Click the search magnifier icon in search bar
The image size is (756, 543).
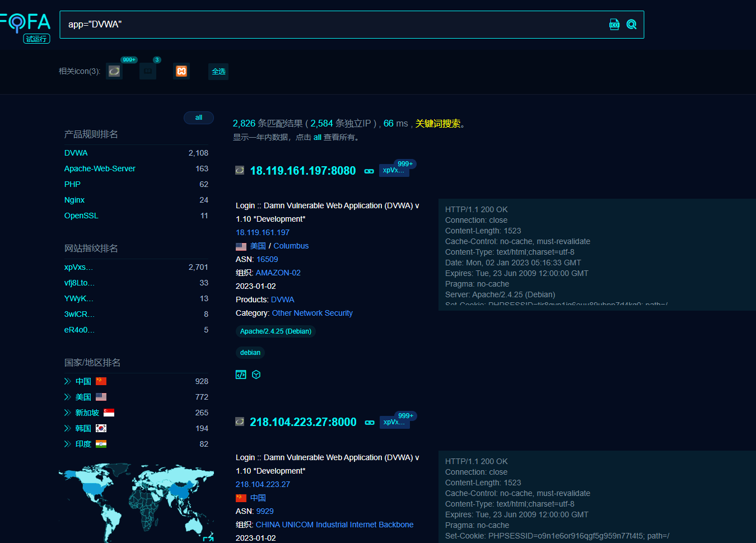(632, 25)
